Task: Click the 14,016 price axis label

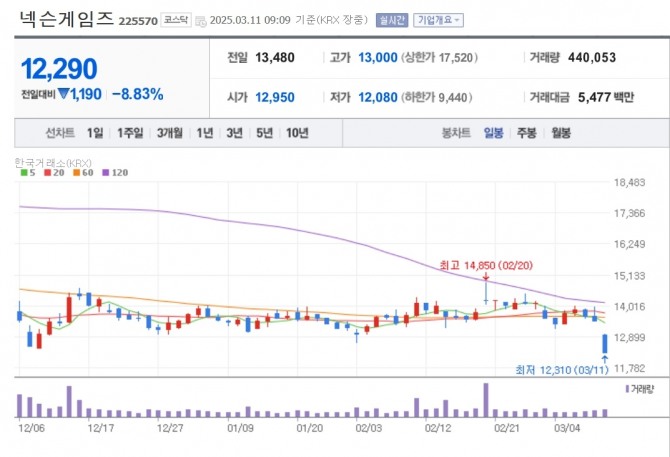Action: tap(629, 306)
